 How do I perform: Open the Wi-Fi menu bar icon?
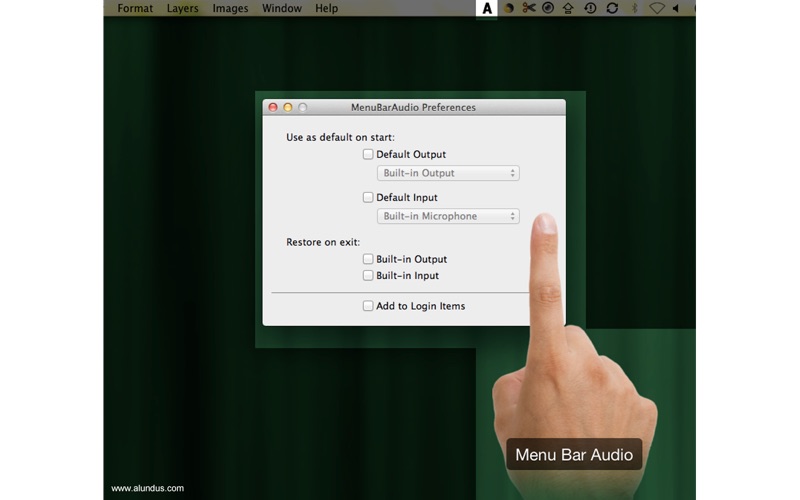[657, 8]
